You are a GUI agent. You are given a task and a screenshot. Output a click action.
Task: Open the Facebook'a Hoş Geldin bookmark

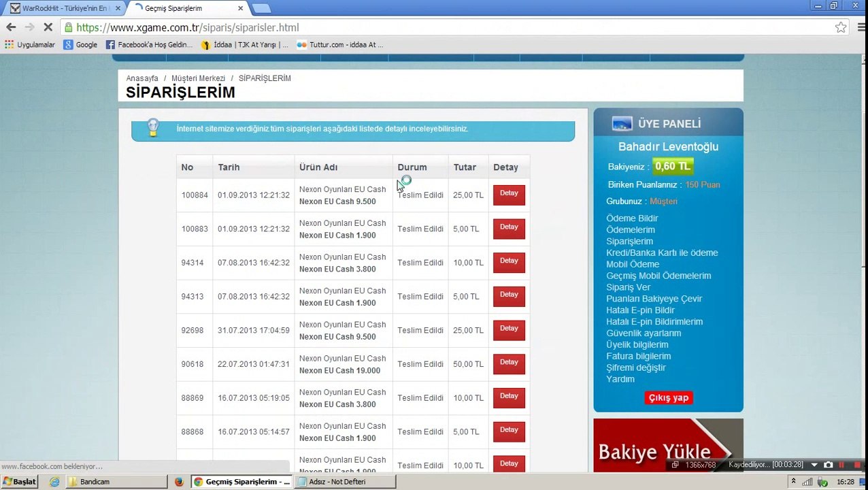[x=149, y=45]
